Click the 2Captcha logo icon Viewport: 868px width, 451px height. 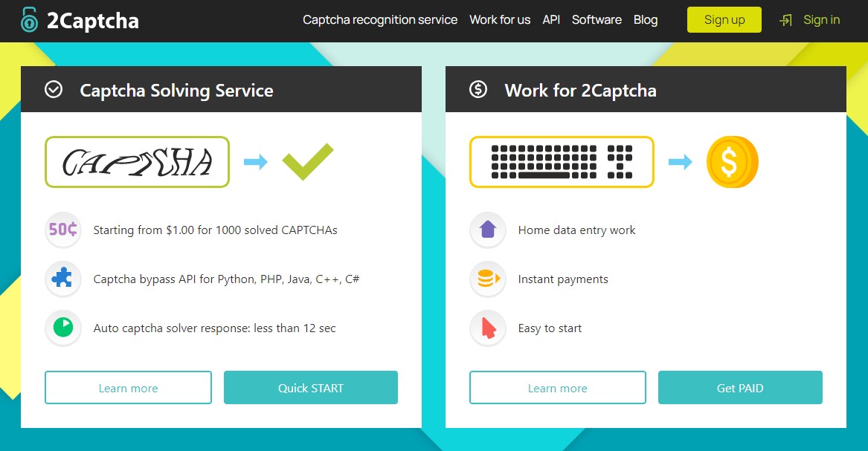click(x=29, y=20)
